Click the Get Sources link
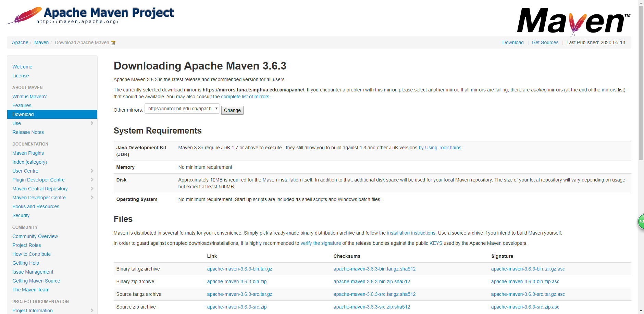This screenshot has width=644, height=314. (545, 42)
